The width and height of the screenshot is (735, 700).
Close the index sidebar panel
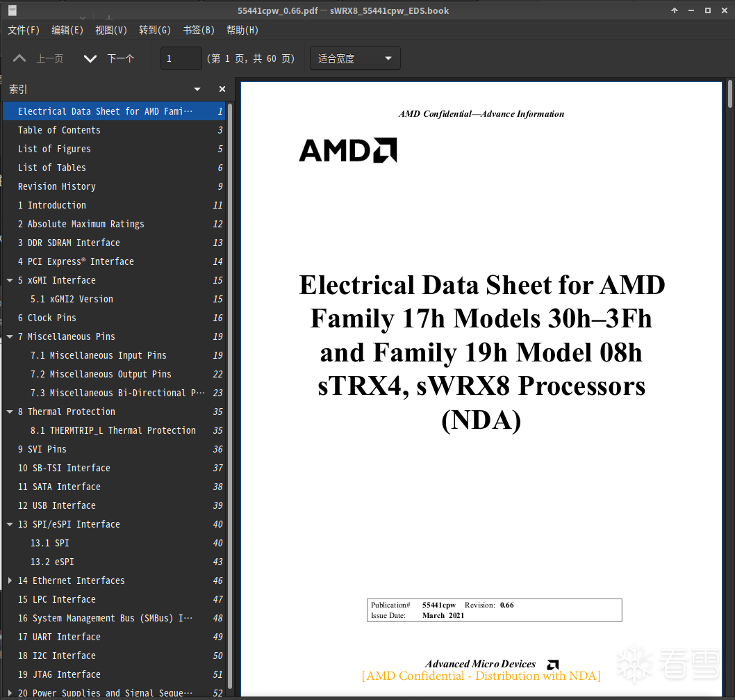pos(222,89)
